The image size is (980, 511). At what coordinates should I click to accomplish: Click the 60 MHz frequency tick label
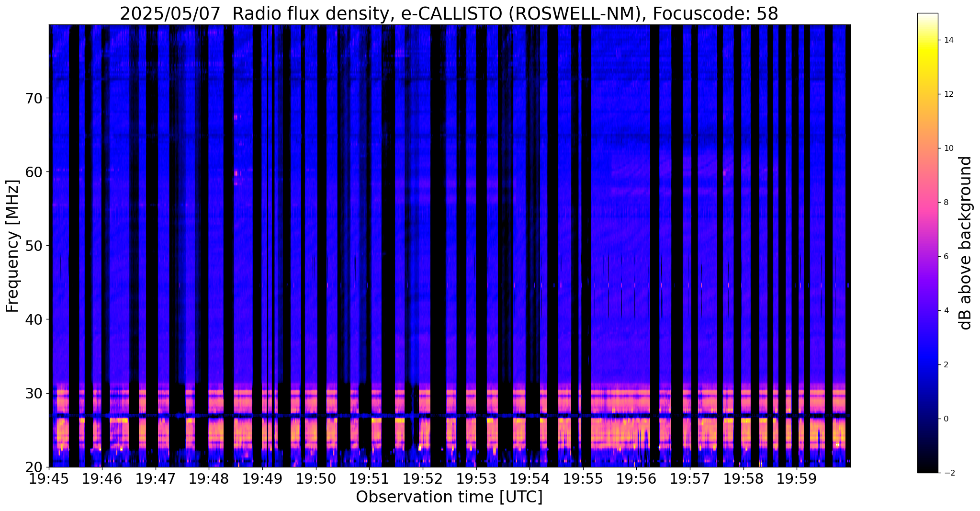(x=34, y=172)
